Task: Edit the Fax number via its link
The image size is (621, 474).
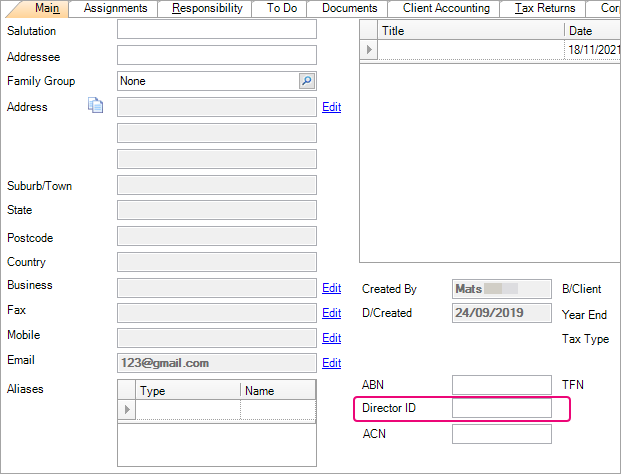Action: tap(331, 313)
